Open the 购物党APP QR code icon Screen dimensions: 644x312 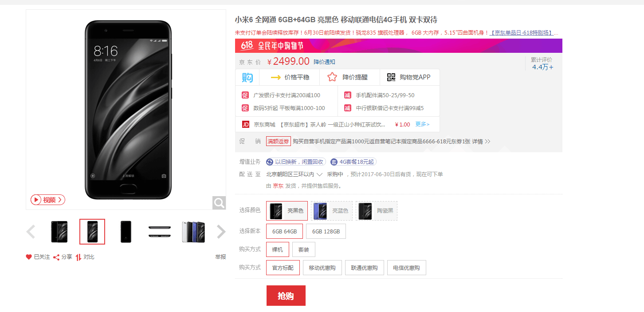tap(391, 77)
